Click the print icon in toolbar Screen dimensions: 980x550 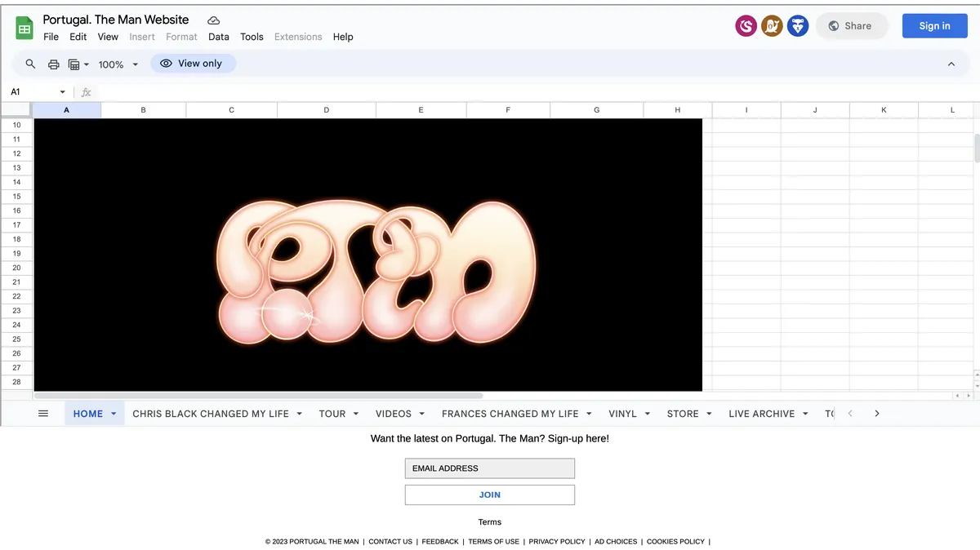[x=54, y=64]
